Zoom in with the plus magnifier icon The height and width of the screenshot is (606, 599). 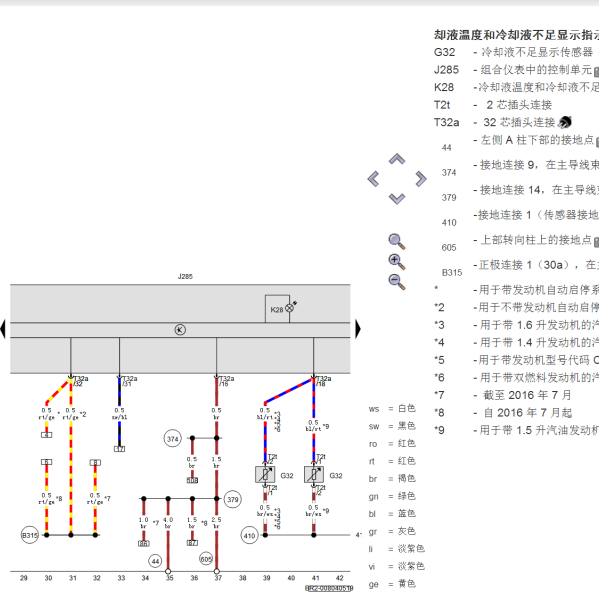click(x=397, y=262)
